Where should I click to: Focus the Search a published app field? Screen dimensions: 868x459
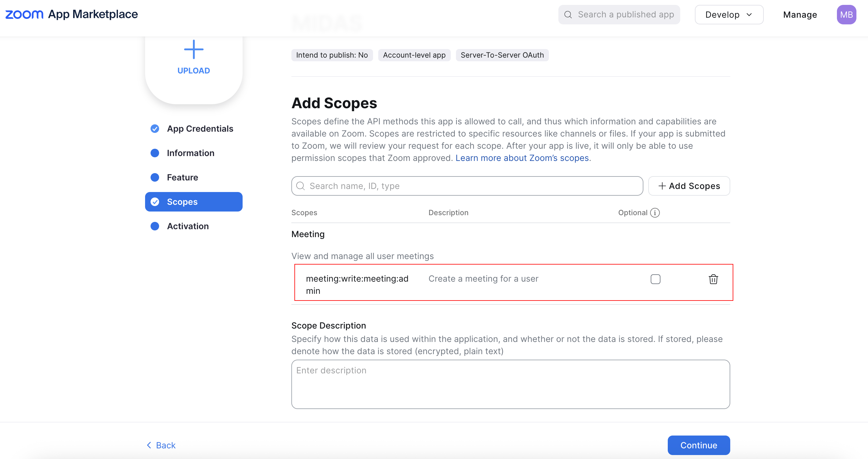coord(619,15)
